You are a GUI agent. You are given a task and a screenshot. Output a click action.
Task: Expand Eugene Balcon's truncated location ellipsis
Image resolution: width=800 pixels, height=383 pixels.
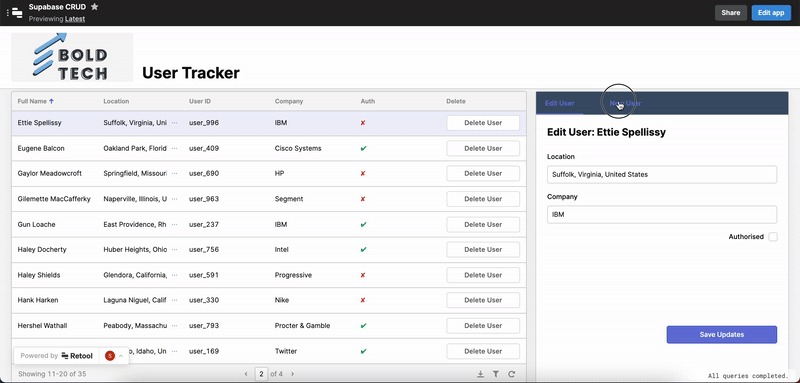point(174,148)
